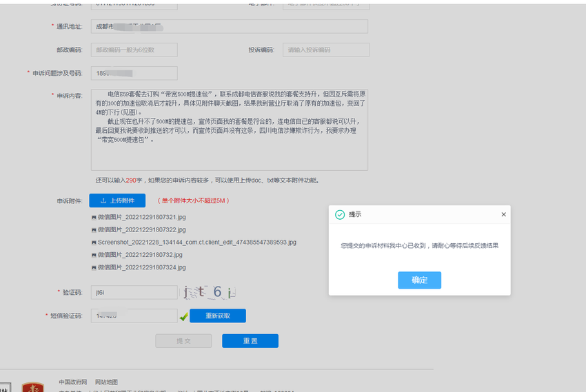Click image icon beside 微信图片_20221229180732.jpg
Viewport: 586px width, 392px height.
pos(94,255)
